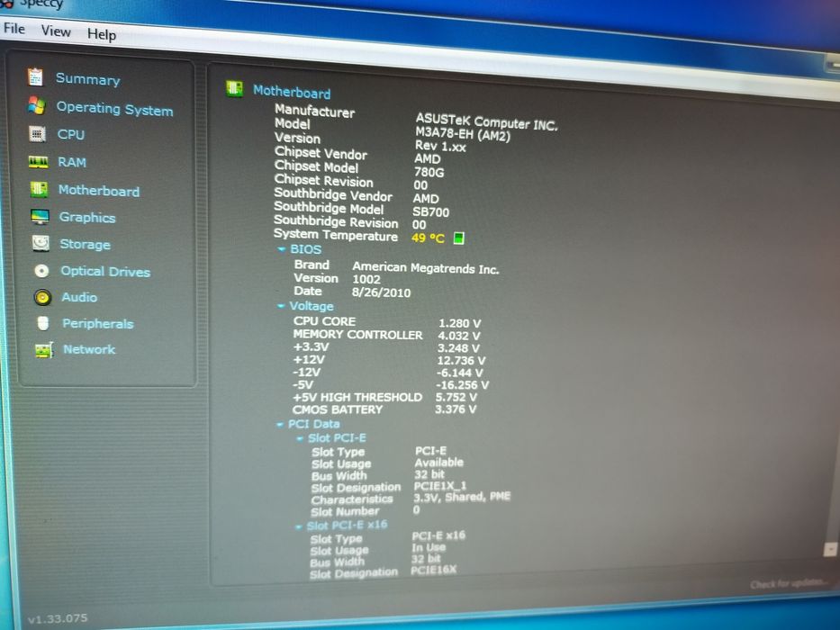Open the File menu

pos(14,28)
